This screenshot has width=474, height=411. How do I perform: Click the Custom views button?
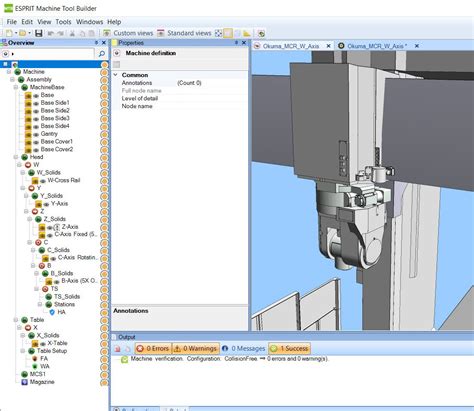(x=128, y=33)
